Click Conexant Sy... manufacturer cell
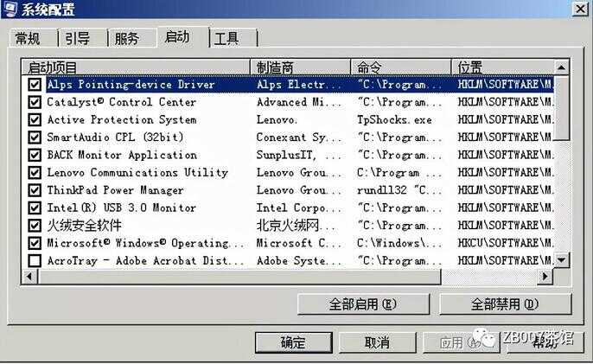This screenshot has width=593, height=364. (298, 137)
